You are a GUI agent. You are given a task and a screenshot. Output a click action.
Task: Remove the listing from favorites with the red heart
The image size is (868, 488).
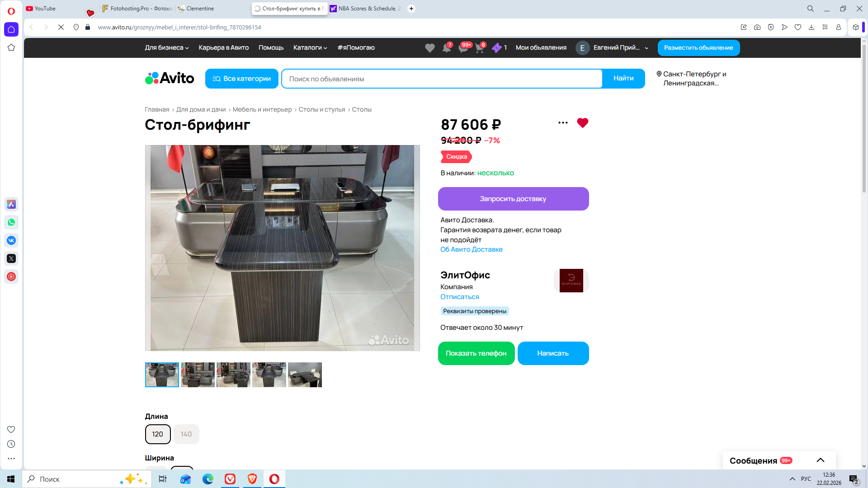point(582,122)
